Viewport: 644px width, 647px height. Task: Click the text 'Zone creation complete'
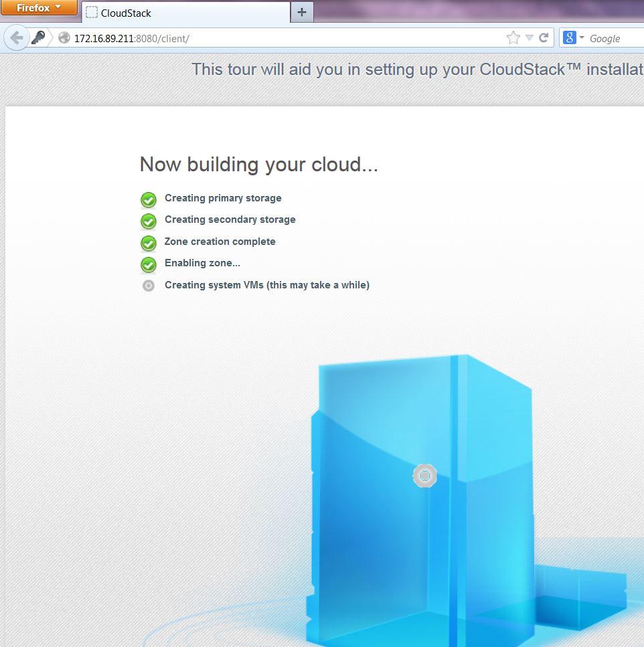[220, 242]
